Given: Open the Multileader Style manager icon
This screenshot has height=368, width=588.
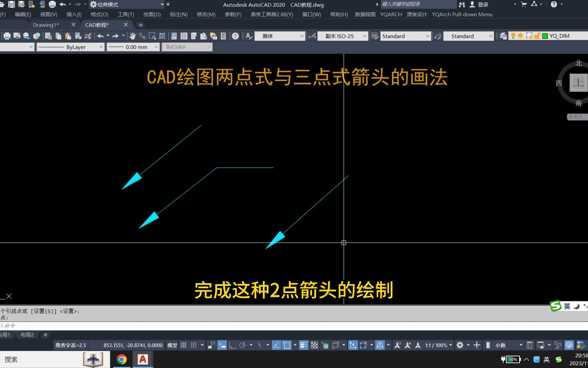Looking at the screenshot, I should (438, 36).
